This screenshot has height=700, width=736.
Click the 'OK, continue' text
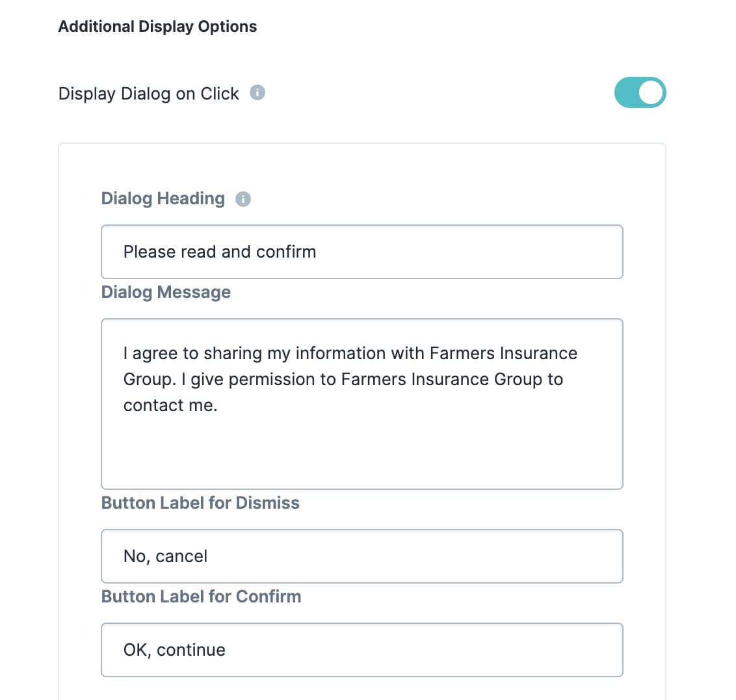click(175, 650)
